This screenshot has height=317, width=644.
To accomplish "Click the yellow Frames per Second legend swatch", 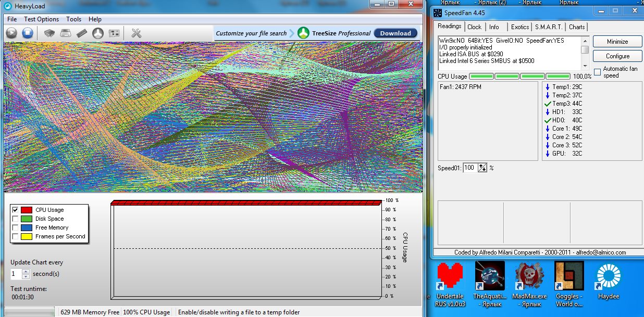I will (x=27, y=236).
